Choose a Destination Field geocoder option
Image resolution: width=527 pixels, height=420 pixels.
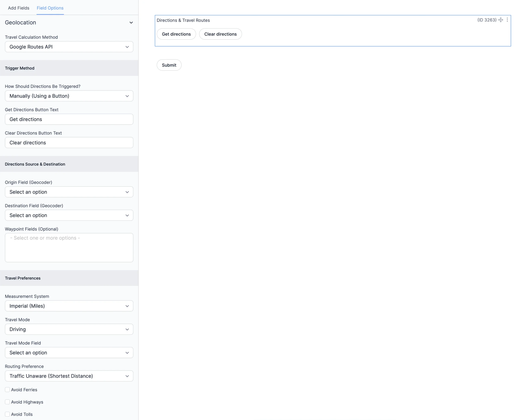[x=69, y=215]
